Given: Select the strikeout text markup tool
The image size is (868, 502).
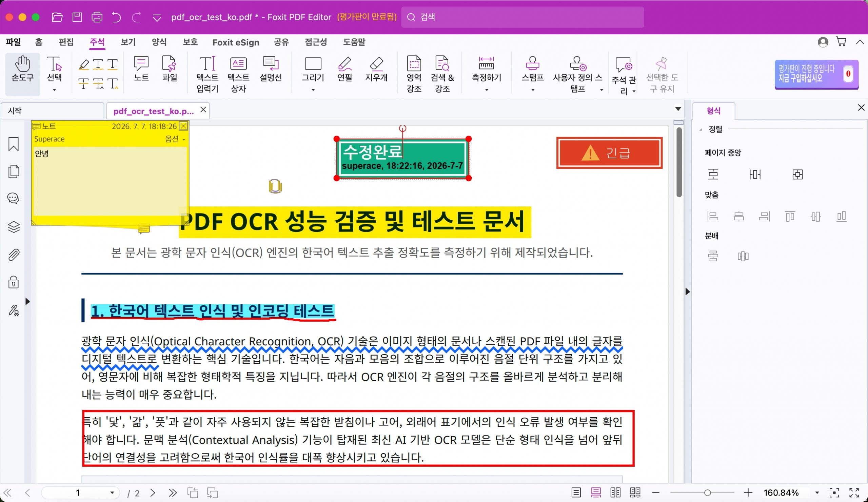Looking at the screenshot, I should [x=84, y=83].
